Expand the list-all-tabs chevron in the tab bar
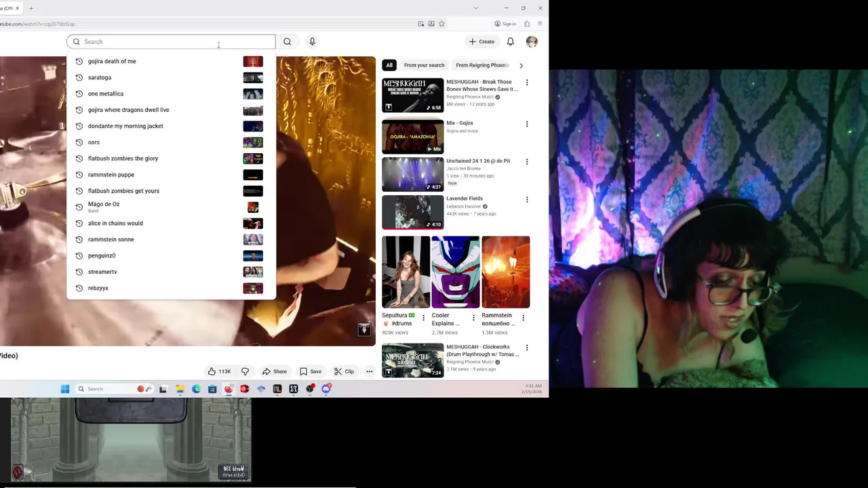This screenshot has width=868, height=488. (475, 8)
